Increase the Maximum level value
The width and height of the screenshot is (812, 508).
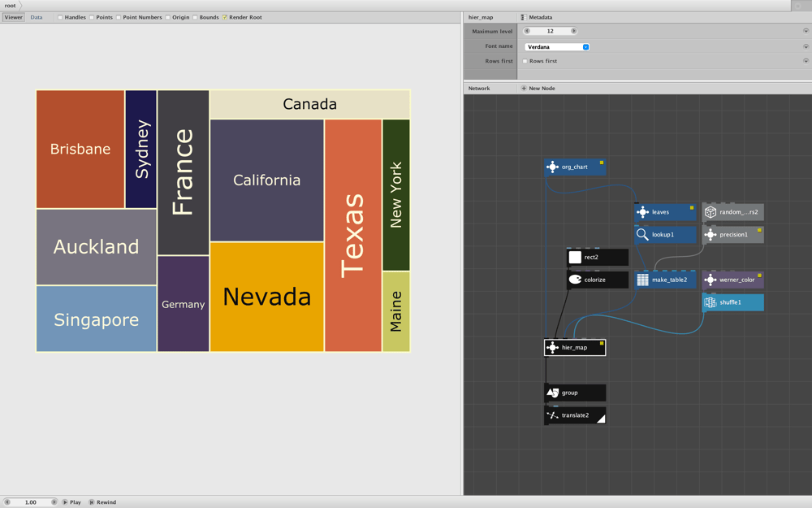point(574,31)
